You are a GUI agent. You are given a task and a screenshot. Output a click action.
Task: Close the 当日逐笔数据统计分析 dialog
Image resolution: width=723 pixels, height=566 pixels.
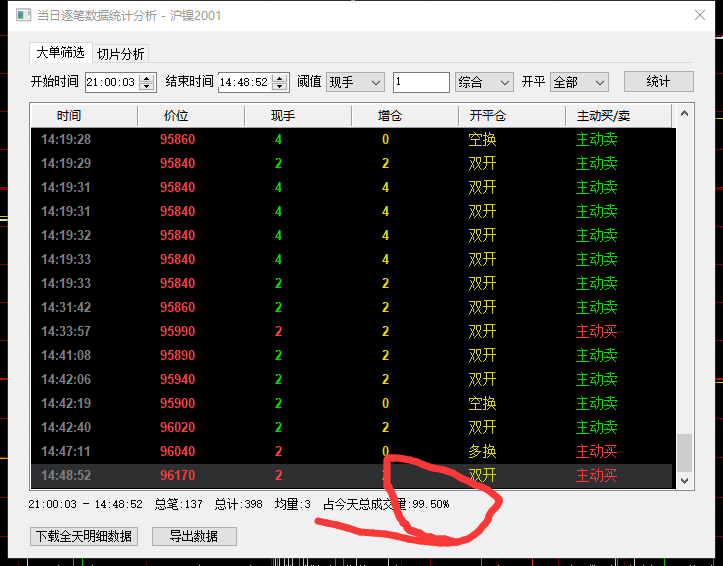pyautogui.click(x=701, y=16)
